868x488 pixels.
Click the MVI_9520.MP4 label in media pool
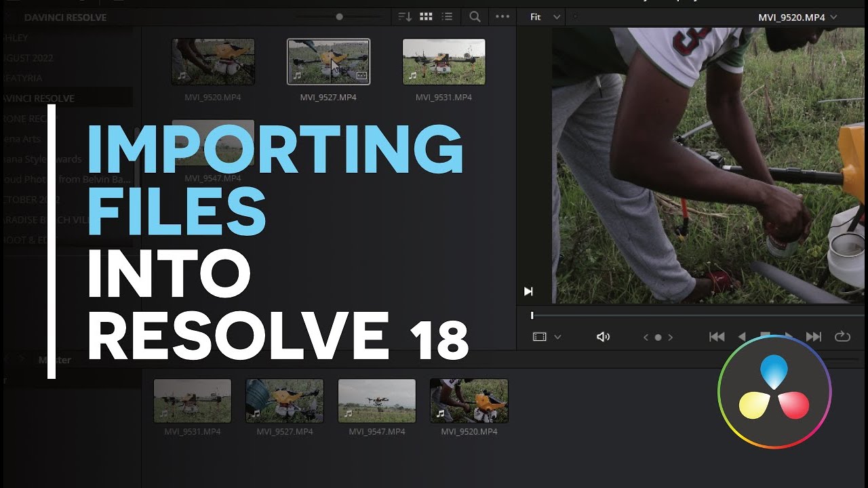469,432
